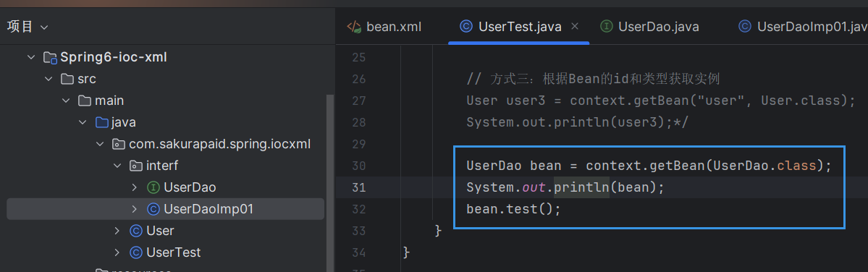Close the UserTest.java tab

(x=575, y=27)
